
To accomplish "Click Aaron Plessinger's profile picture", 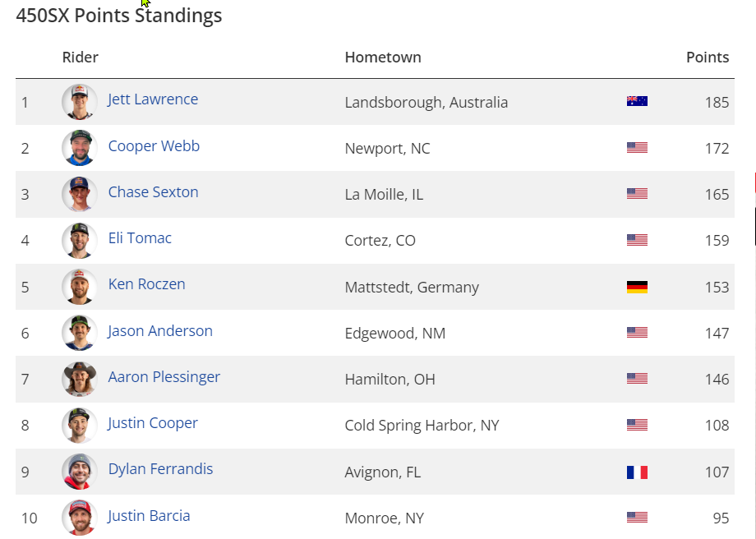I will click(80, 379).
